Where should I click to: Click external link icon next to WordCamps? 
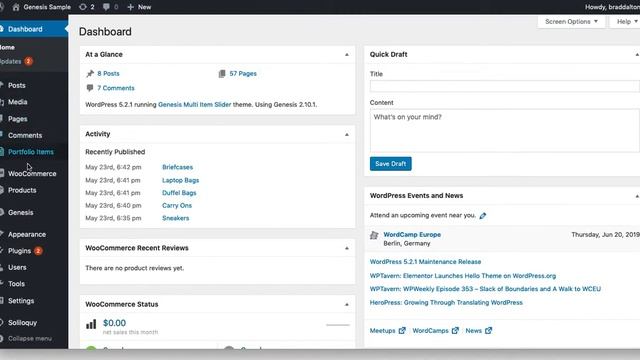click(x=455, y=331)
